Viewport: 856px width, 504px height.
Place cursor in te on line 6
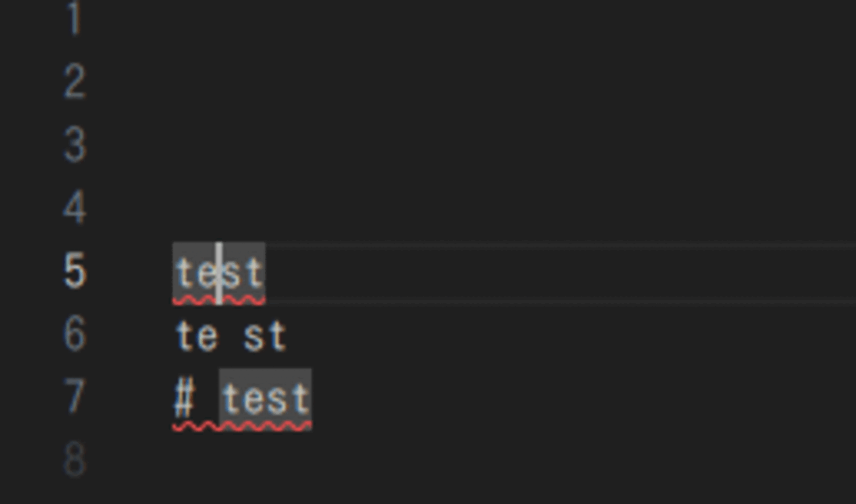pyautogui.click(x=196, y=336)
